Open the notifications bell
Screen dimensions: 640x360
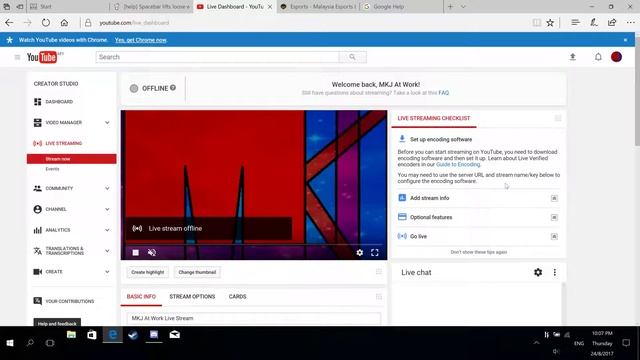[x=598, y=57]
